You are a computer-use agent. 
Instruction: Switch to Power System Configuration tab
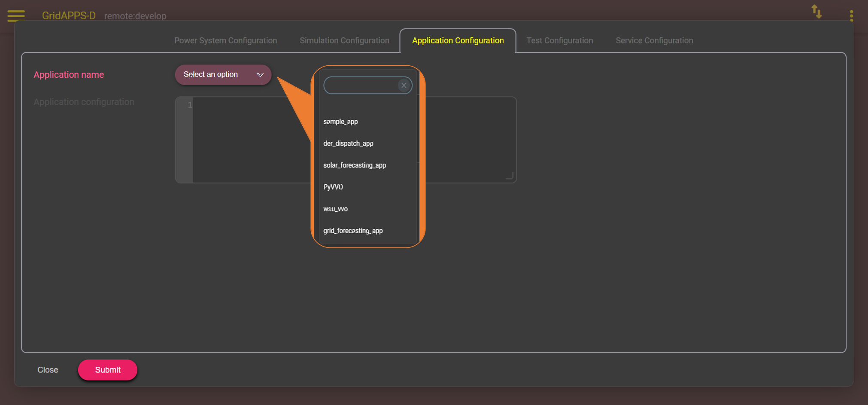point(225,40)
